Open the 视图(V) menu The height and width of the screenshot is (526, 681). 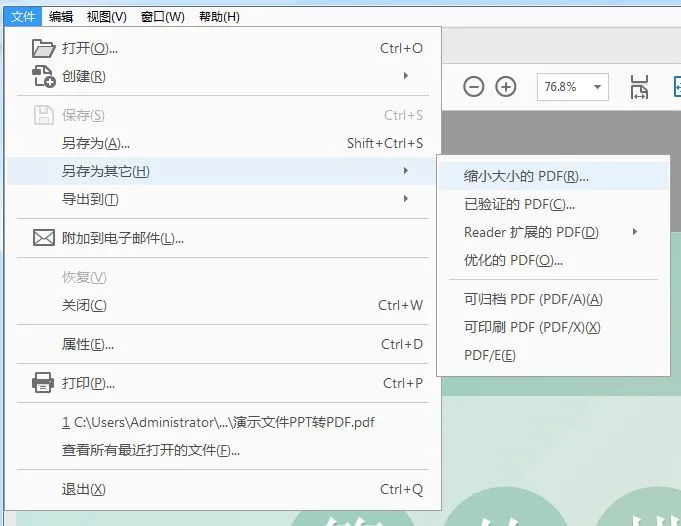107,17
